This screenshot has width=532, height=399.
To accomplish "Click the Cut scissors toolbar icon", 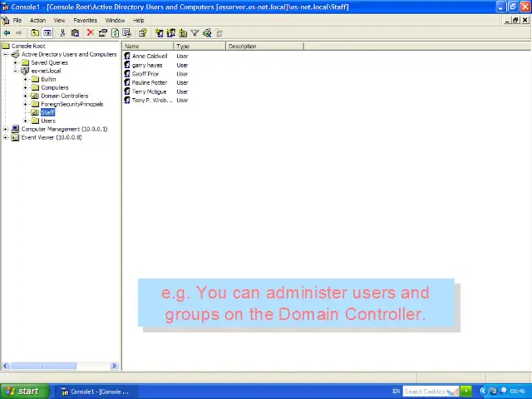I will click(x=62, y=33).
